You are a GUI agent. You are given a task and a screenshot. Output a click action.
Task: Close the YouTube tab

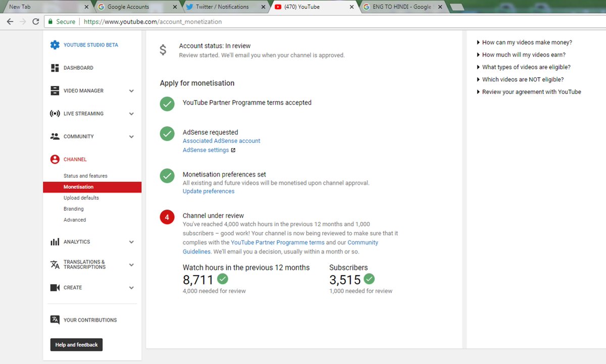pos(352,7)
